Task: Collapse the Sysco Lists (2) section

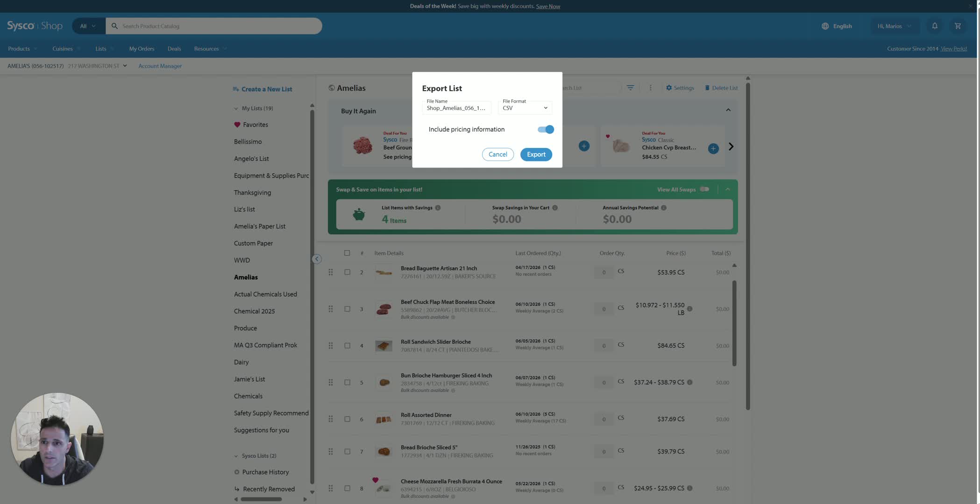Action: click(236, 456)
